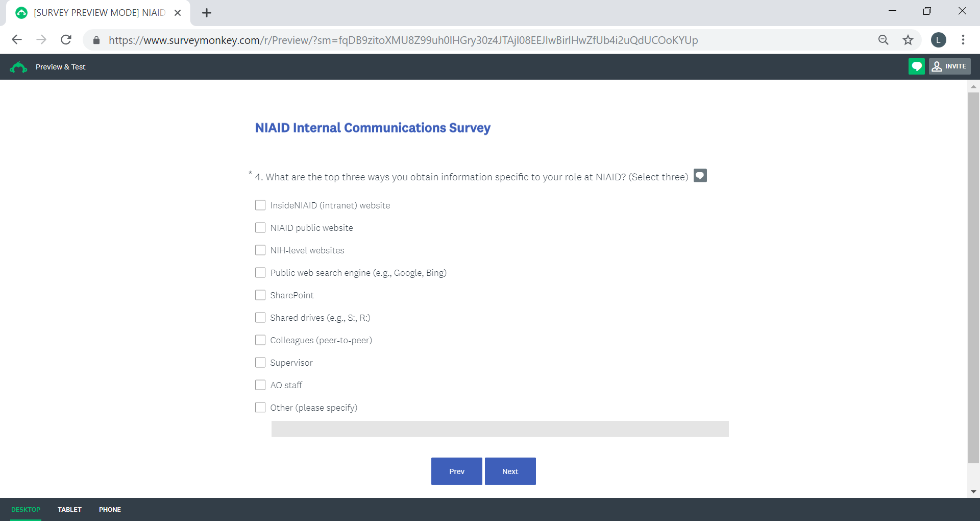This screenshot has height=521, width=980.
Task: Open a new browser tab
Action: pyautogui.click(x=207, y=13)
